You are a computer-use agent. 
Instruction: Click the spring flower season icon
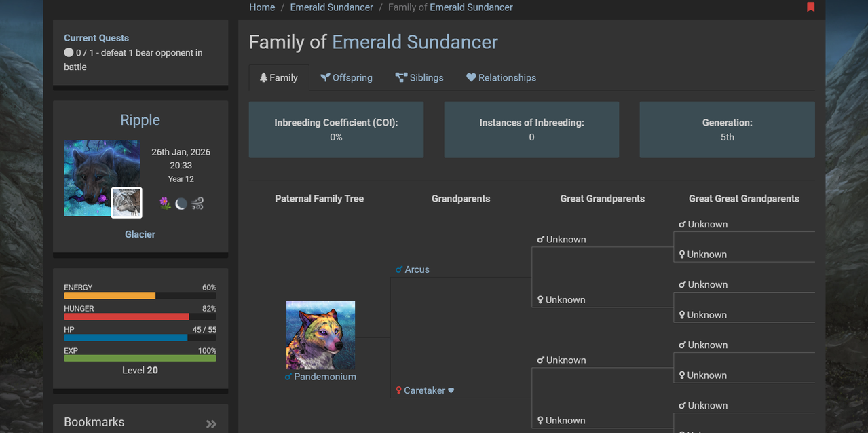coord(165,204)
